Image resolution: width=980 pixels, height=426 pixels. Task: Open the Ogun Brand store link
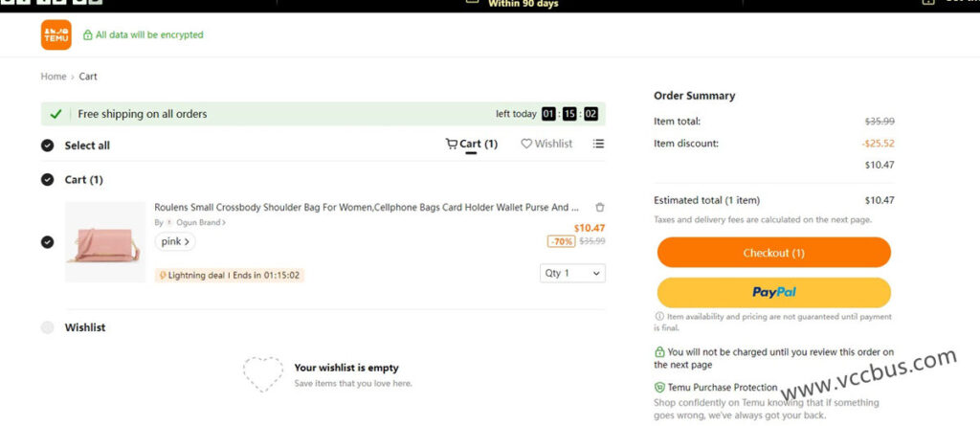[198, 222]
